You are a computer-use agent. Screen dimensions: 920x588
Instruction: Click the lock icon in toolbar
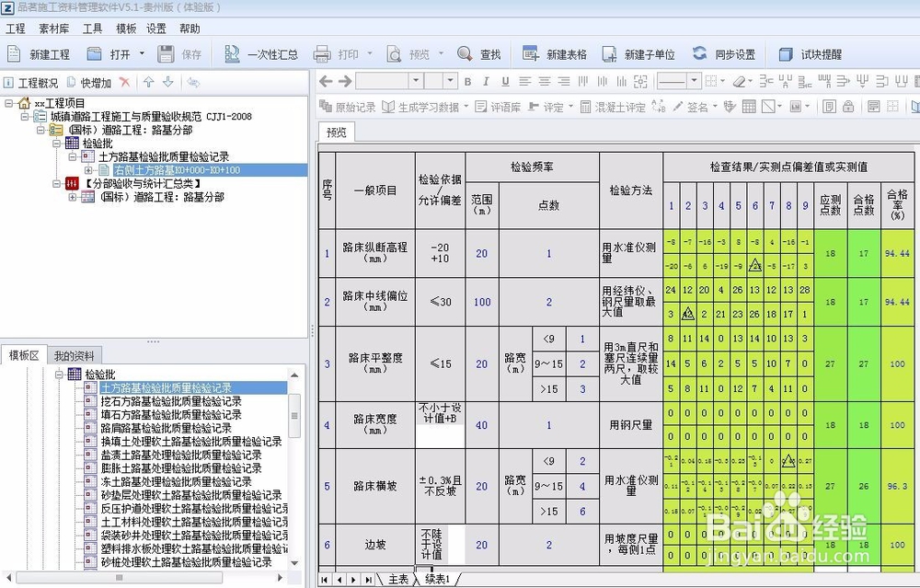(848, 106)
